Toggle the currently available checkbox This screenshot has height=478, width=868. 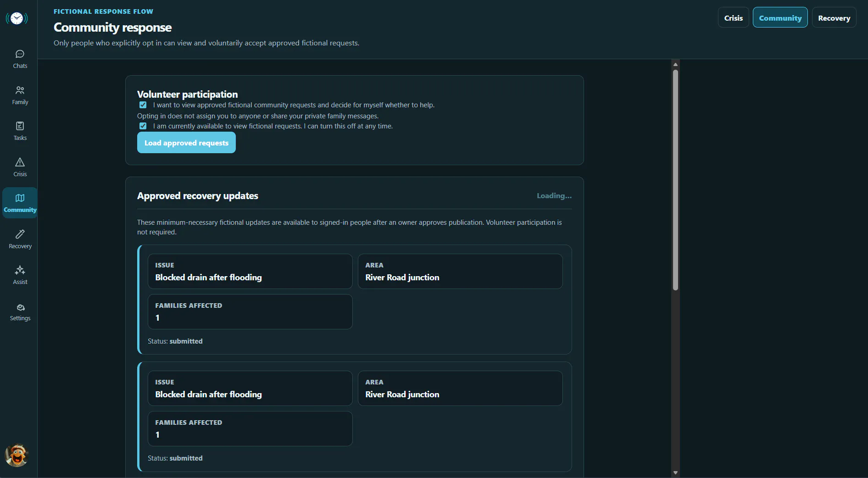tap(143, 126)
